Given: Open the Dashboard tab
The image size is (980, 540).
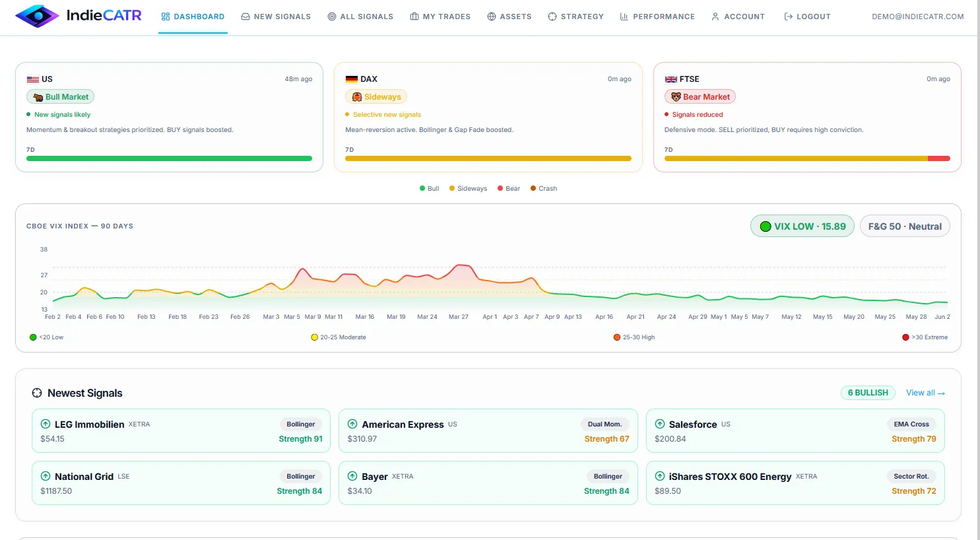Looking at the screenshot, I should coord(193,17).
